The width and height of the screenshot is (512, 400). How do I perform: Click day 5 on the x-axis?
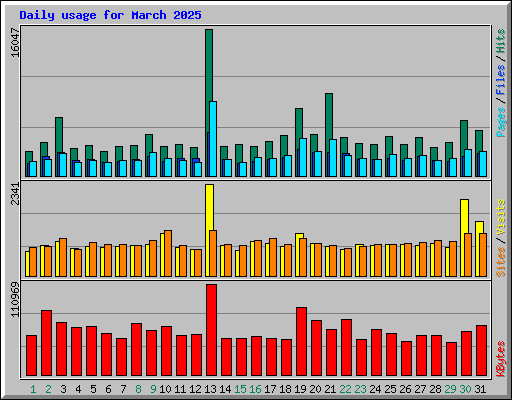93,389
